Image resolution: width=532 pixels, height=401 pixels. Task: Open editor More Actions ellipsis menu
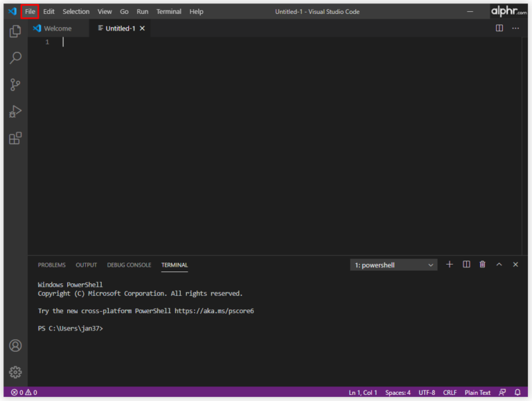[x=515, y=28]
